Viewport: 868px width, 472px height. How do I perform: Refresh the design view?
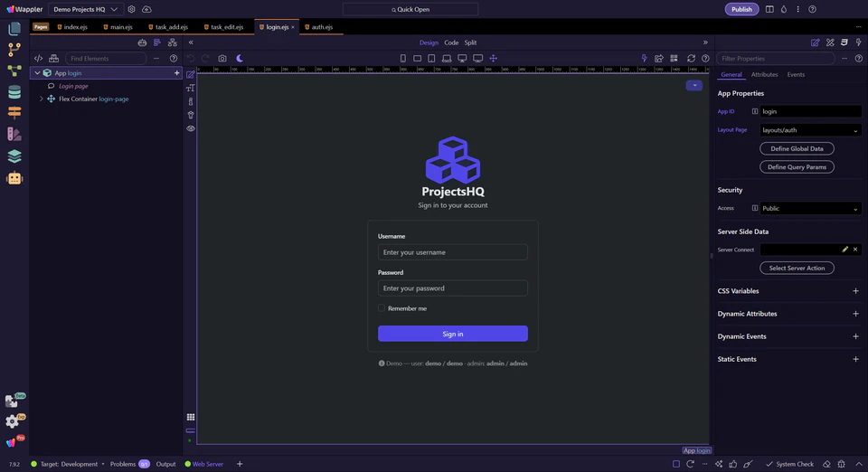[691, 59]
